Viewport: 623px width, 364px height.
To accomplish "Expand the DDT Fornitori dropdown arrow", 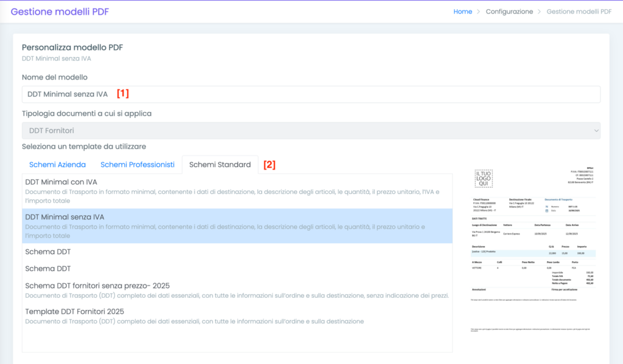I will tap(595, 131).
